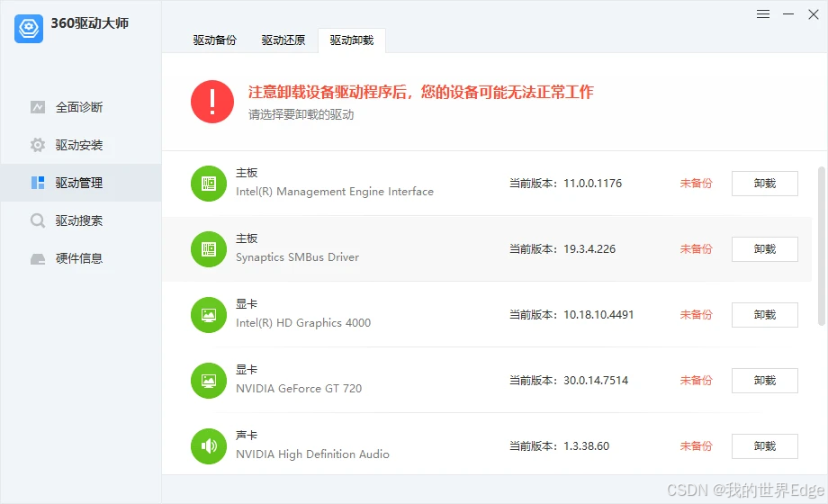Click 未备份 status for Synaptics SMBus Driver
Screen dimensions: 828x504
(x=696, y=248)
